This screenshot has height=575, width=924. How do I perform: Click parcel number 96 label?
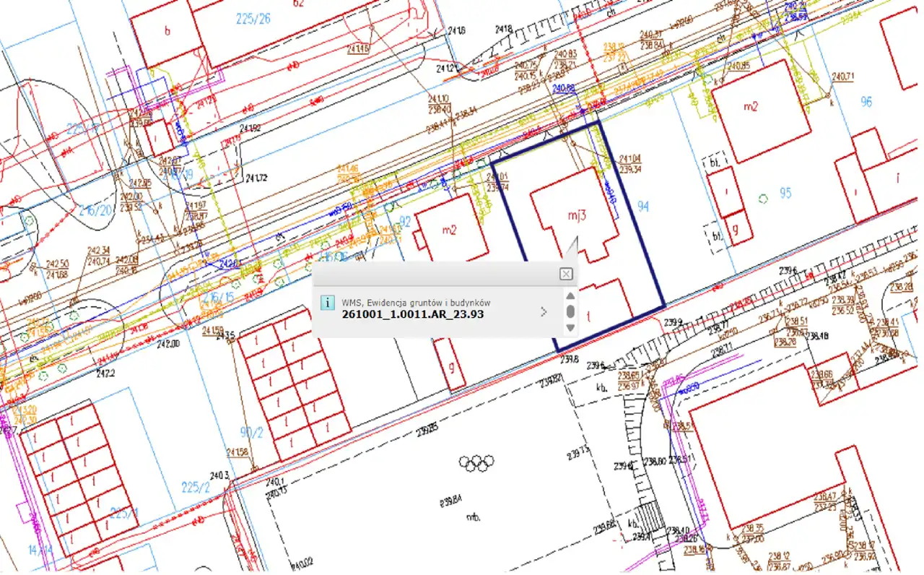coord(866,102)
